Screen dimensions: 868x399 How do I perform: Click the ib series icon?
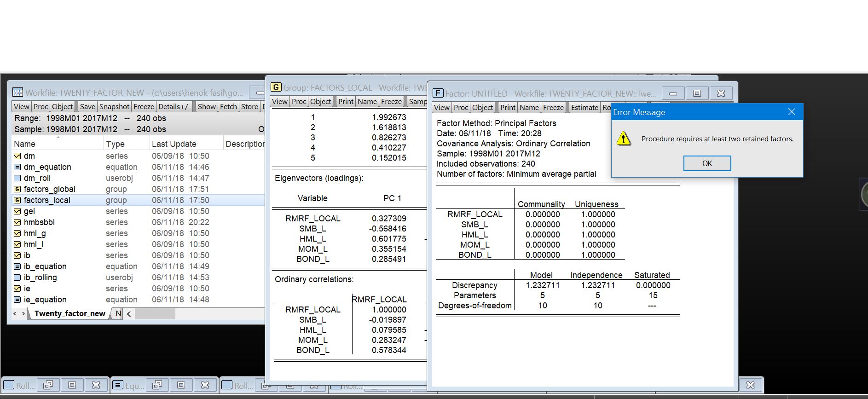click(x=17, y=255)
